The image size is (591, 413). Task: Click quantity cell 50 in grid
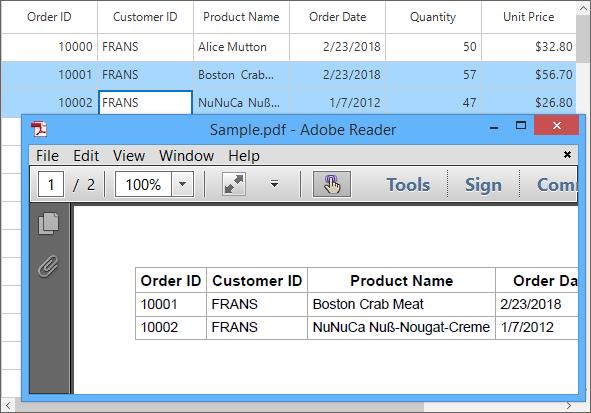(x=433, y=47)
